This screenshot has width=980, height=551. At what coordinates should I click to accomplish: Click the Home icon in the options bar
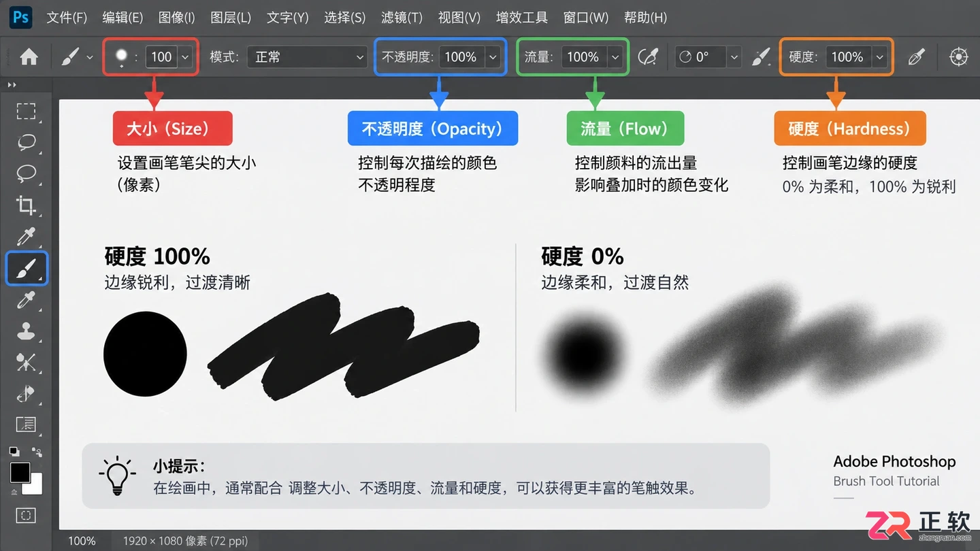point(29,56)
